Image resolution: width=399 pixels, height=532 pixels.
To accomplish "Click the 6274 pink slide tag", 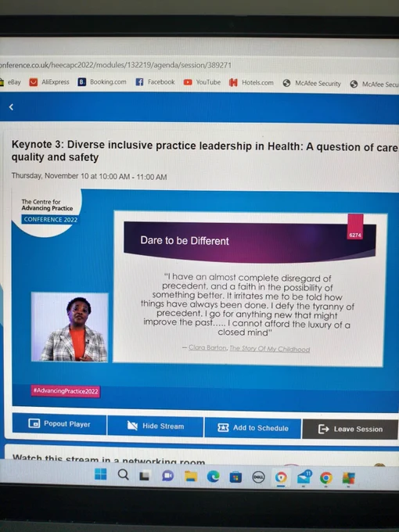I will 355,227.
